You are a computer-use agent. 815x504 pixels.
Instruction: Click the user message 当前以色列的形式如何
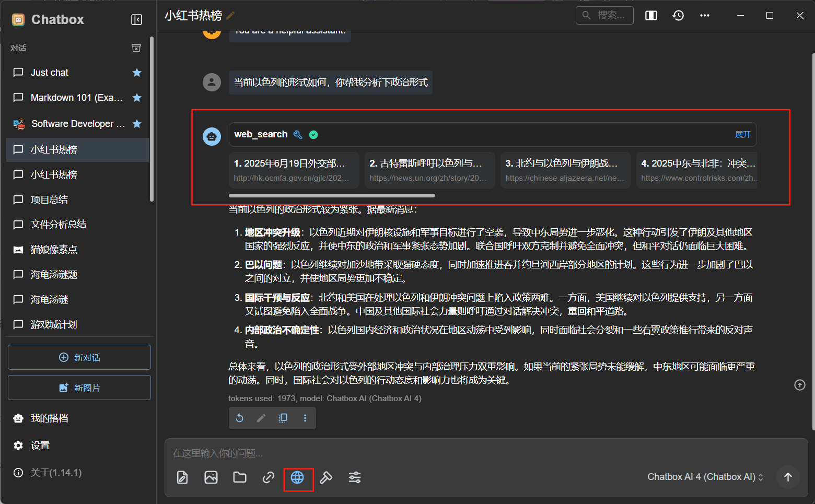click(x=331, y=82)
